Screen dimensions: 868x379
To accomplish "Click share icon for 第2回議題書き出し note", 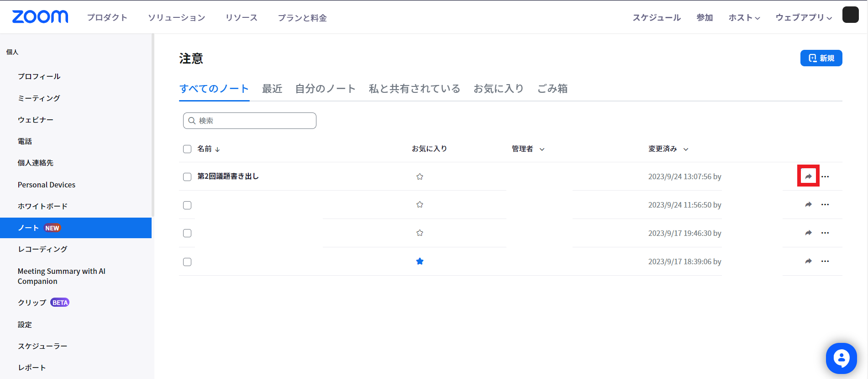I will (x=808, y=176).
